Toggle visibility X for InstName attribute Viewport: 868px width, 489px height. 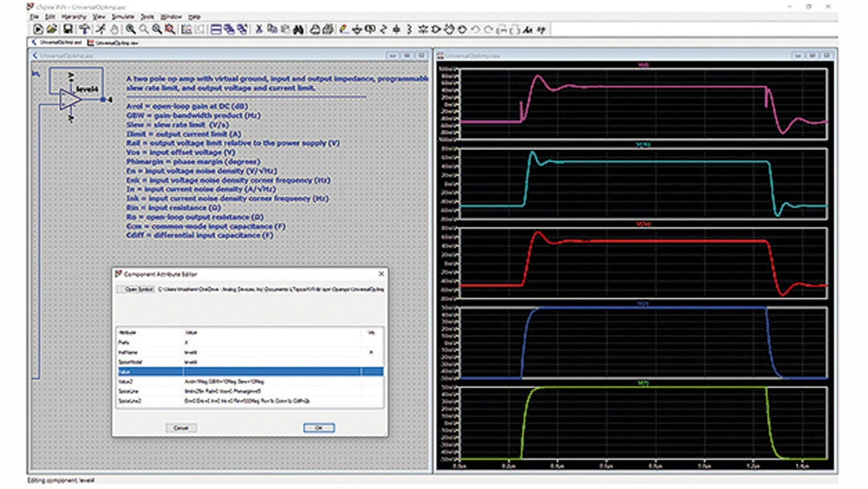click(370, 353)
